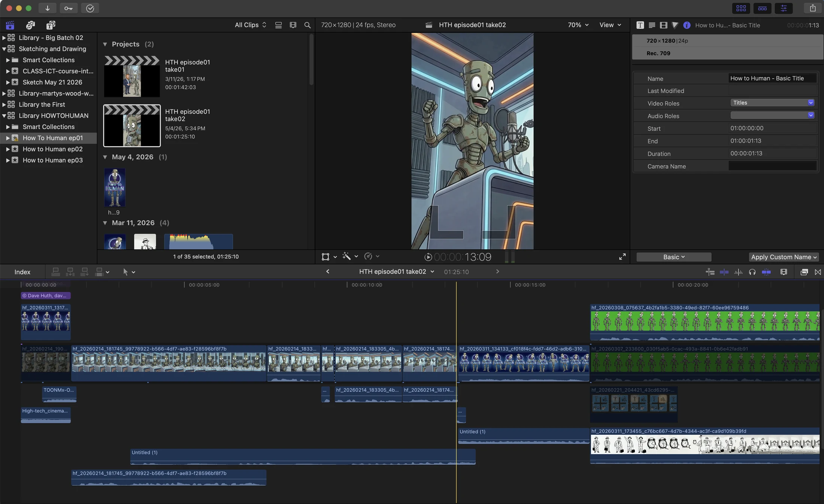Viewport: 824px width, 504px height.
Task: Click the timeline Index button
Action: [22, 272]
